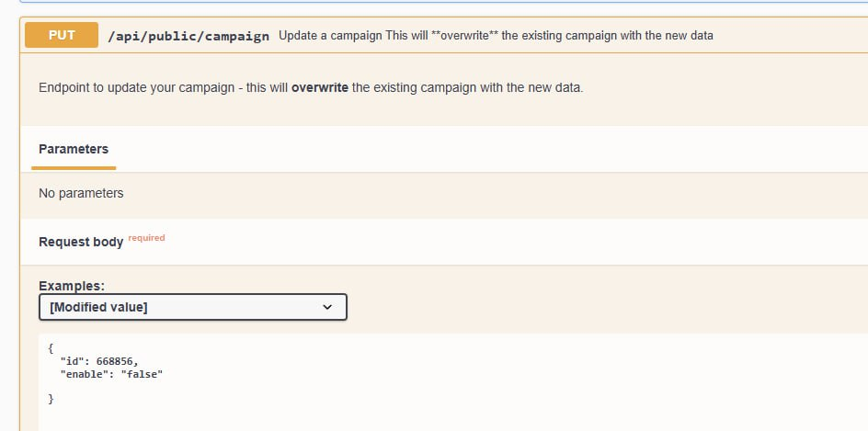This screenshot has height=431, width=868.
Task: Click the closing curly brace in JSON
Action: (x=51, y=399)
